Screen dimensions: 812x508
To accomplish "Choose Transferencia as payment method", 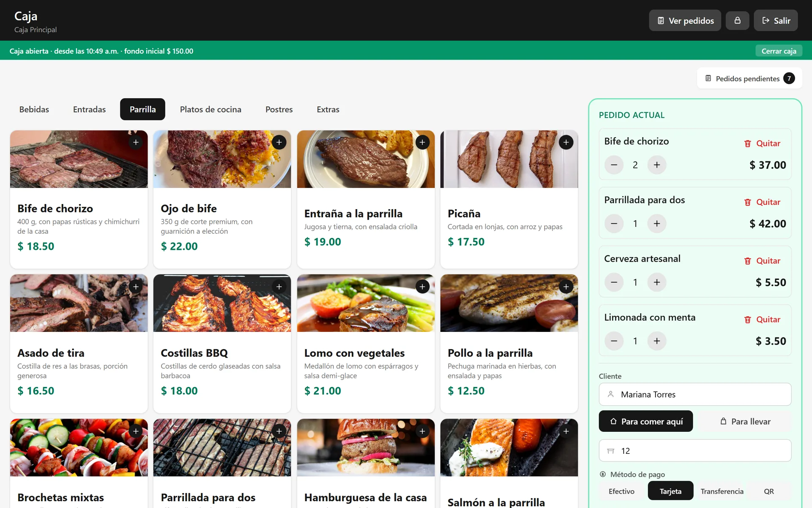I will tap(721, 491).
